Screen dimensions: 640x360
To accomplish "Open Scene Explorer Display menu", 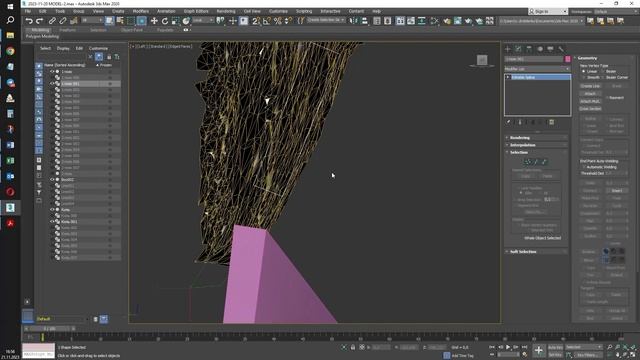I will point(63,48).
